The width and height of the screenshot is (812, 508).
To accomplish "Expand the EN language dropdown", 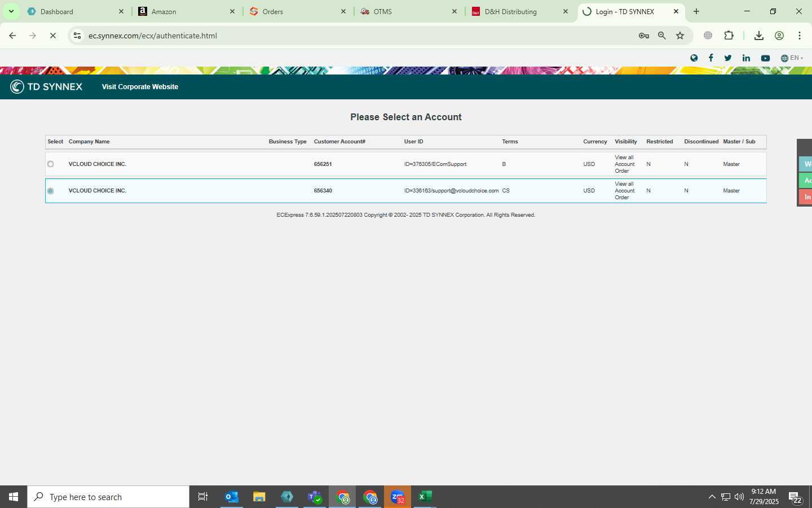I will click(792, 58).
